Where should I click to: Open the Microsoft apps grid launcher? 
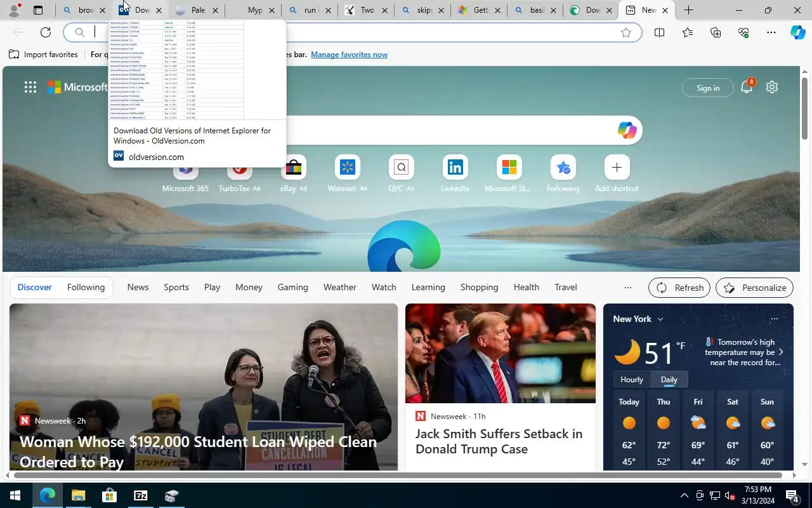point(30,87)
